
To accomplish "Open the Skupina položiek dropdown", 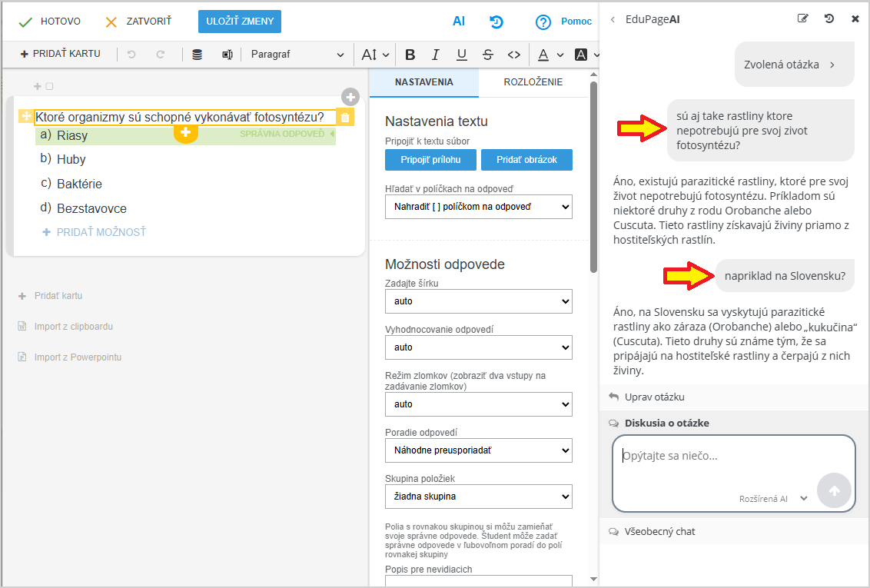I will tap(478, 497).
